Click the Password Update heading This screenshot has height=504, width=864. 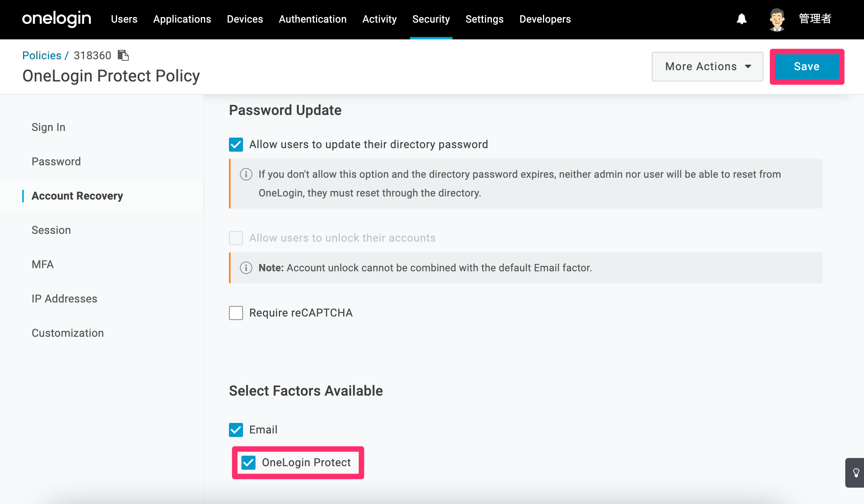285,110
